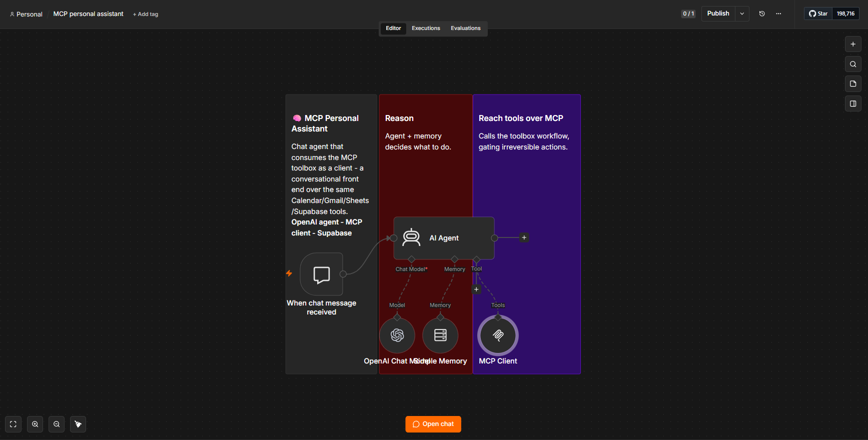
Task: Click AI Agent's Tool diamond connector
Action: [476, 259]
